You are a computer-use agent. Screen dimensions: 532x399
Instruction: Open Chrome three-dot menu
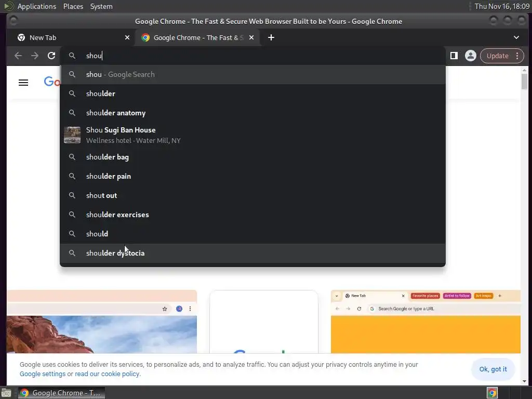coord(517,56)
